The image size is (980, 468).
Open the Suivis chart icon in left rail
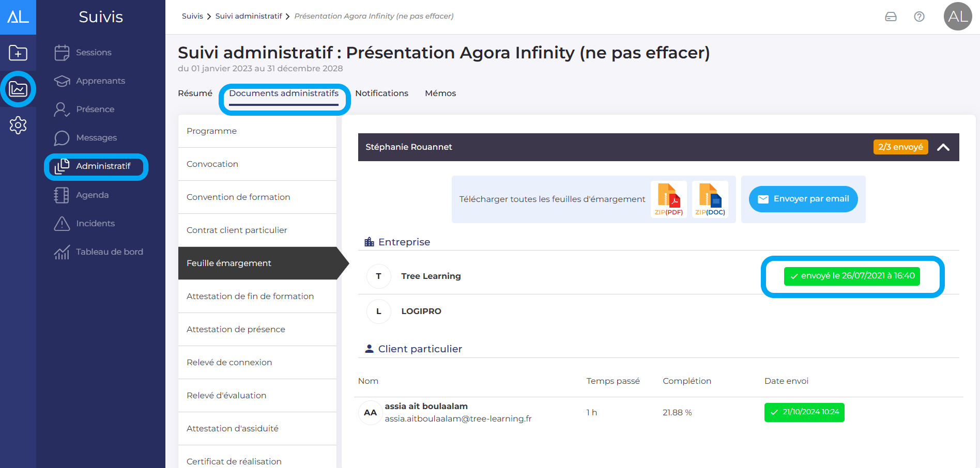pyautogui.click(x=18, y=89)
